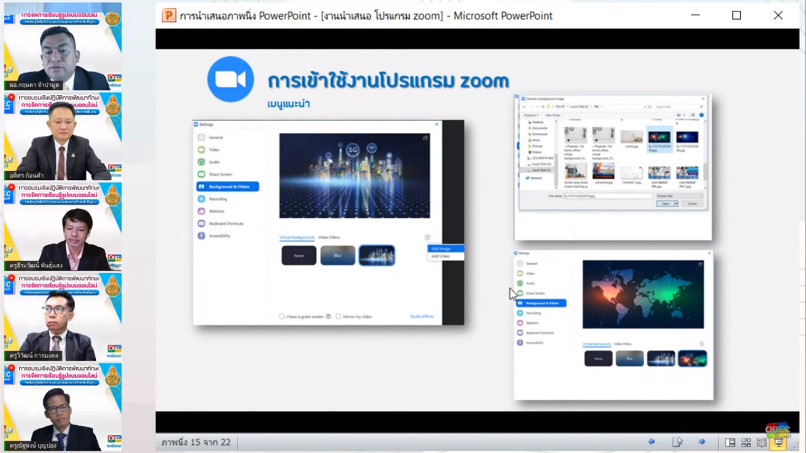This screenshot has height=453, width=806.
Task: Select video of อดิศร ก้อนคำ
Action: [x=63, y=136]
